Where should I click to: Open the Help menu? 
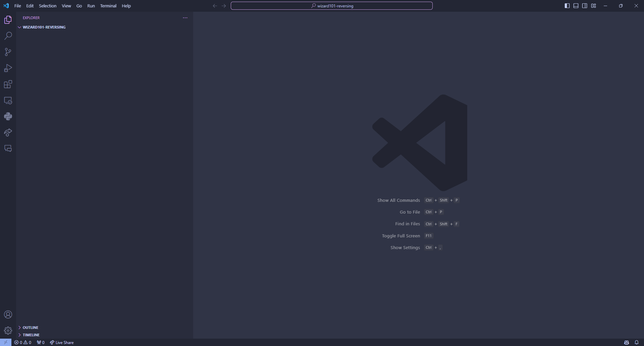[x=126, y=6]
